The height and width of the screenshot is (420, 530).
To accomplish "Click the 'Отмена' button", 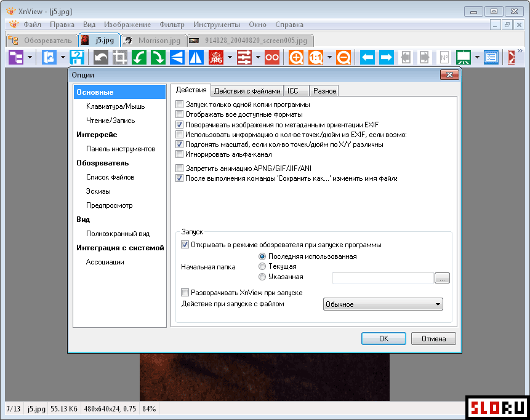I will [x=433, y=338].
